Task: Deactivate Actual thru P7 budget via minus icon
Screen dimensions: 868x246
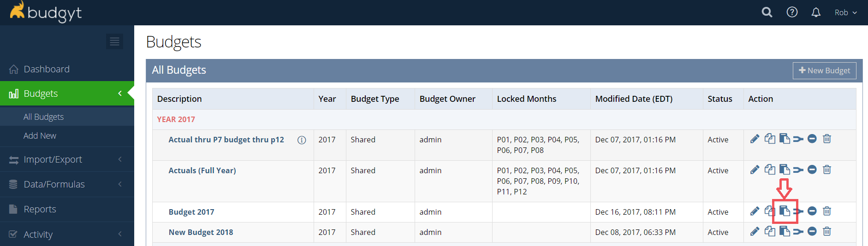Action: click(812, 139)
